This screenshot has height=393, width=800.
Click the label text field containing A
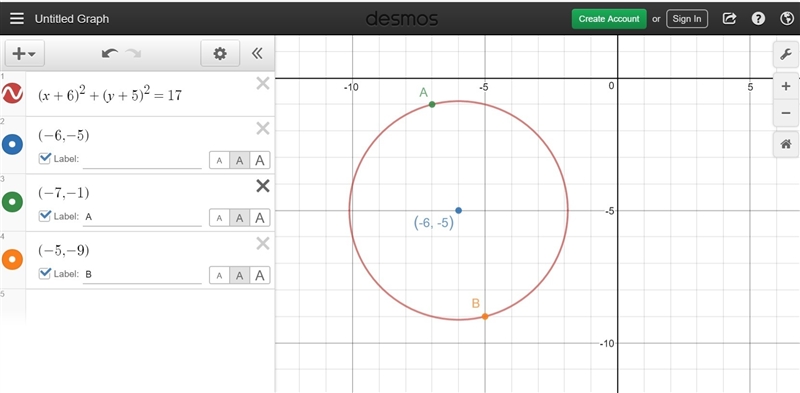(x=142, y=217)
